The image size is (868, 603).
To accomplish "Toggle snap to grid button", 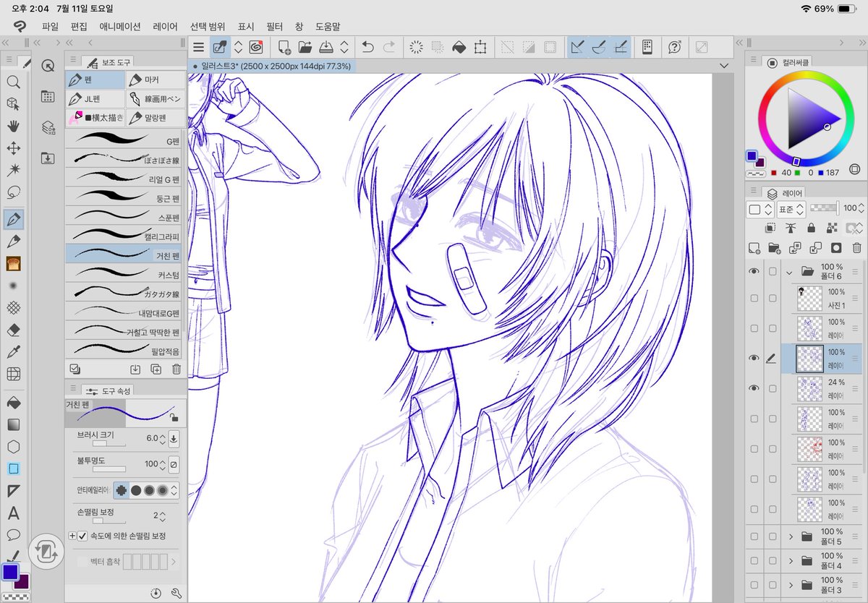I will pyautogui.click(x=621, y=47).
